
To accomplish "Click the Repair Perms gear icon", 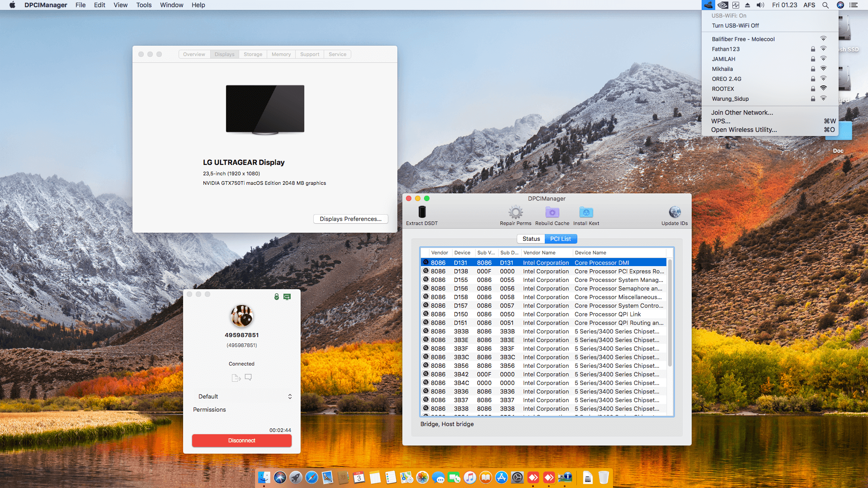I will click(x=515, y=212).
